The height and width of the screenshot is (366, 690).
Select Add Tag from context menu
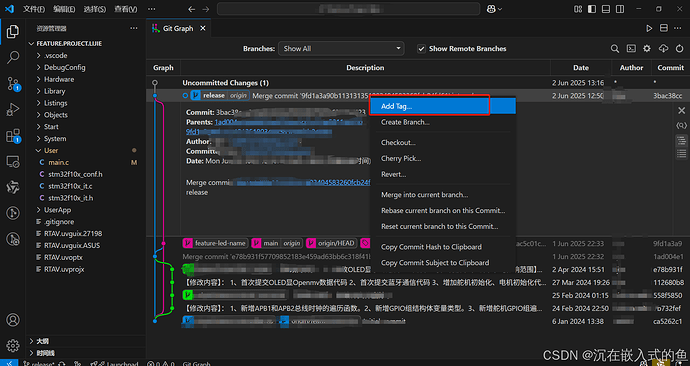click(442, 106)
